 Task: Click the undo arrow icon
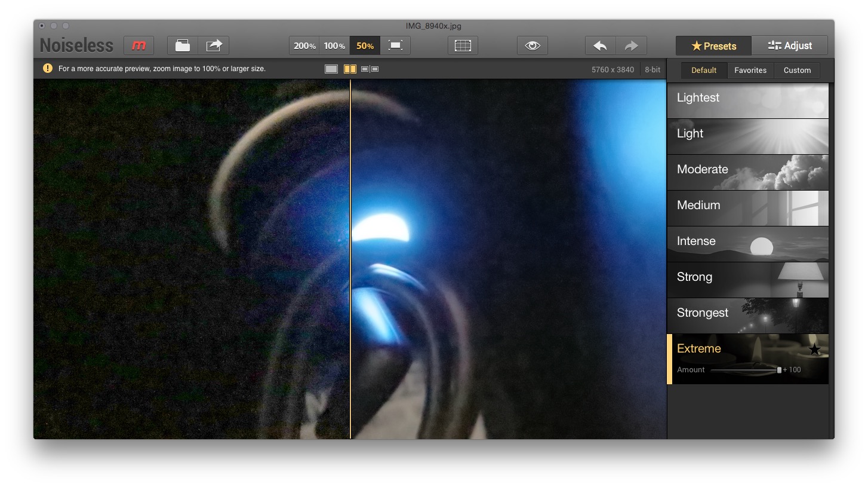coord(599,45)
